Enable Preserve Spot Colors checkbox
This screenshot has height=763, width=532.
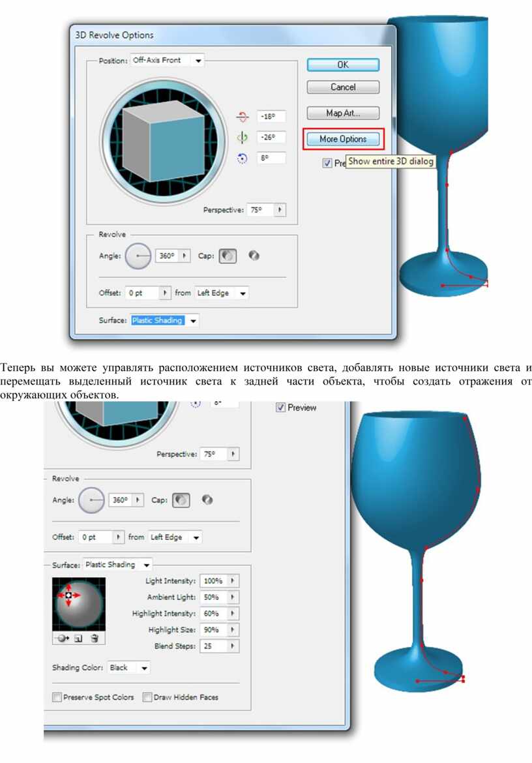pyautogui.click(x=57, y=697)
